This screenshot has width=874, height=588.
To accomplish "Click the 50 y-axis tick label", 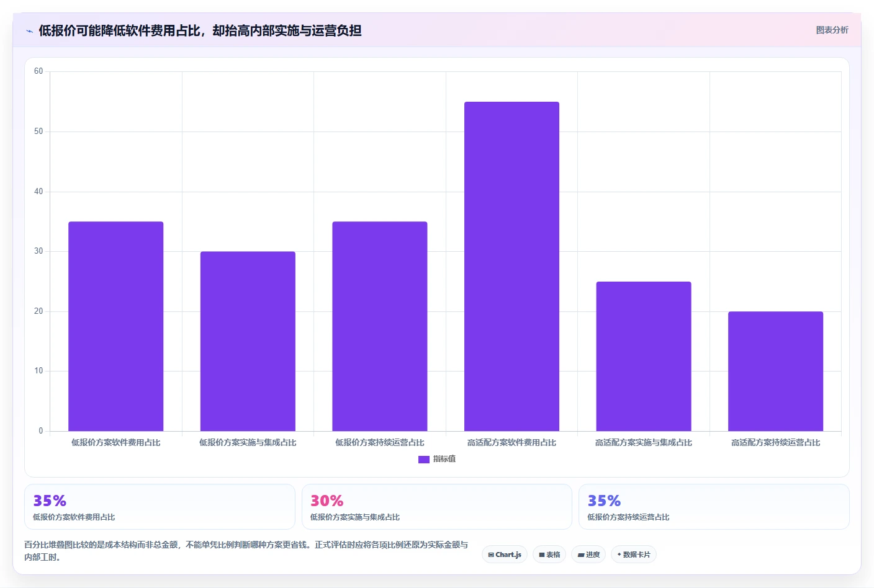I will (x=38, y=131).
